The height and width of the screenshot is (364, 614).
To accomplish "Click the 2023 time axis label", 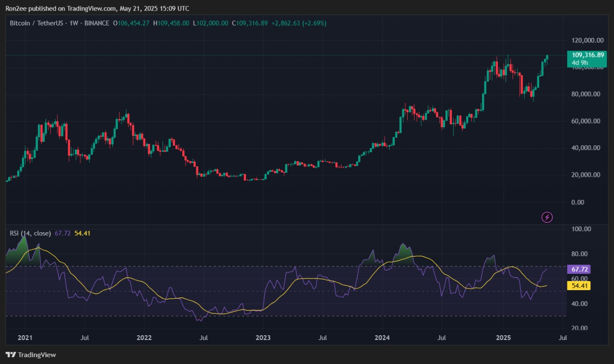I will click(263, 338).
